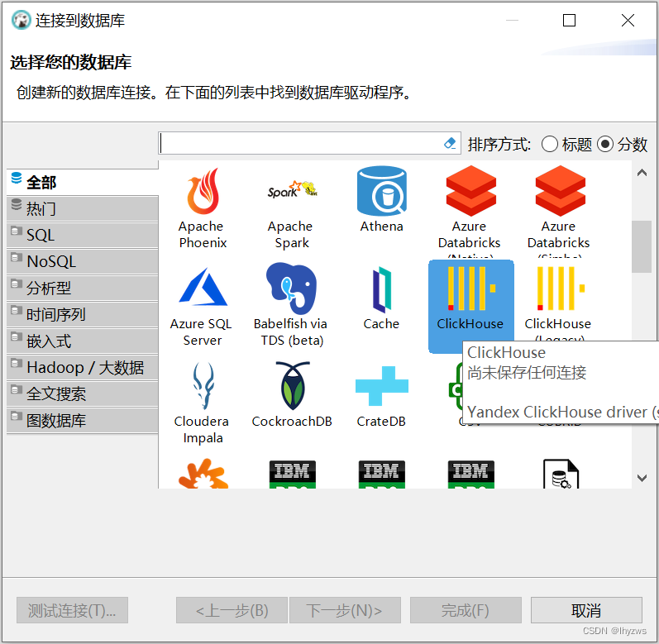
Task: Clear the search filter with eraser icon
Action: [x=450, y=143]
